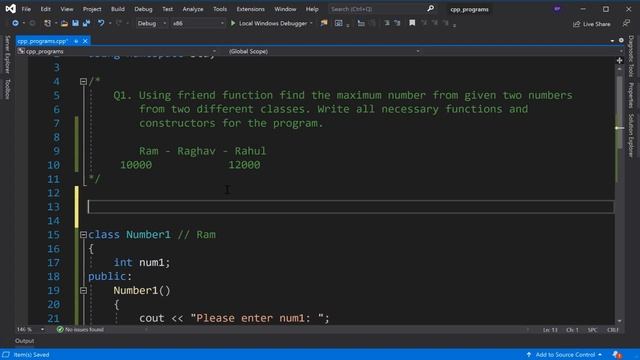Open the Add to Source Control dropdown
Image resolution: width=640 pixels, height=360 pixels.
[565, 355]
